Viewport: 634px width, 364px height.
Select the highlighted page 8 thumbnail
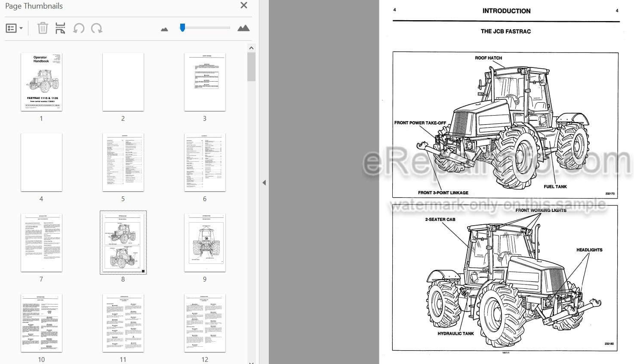pyautogui.click(x=123, y=242)
